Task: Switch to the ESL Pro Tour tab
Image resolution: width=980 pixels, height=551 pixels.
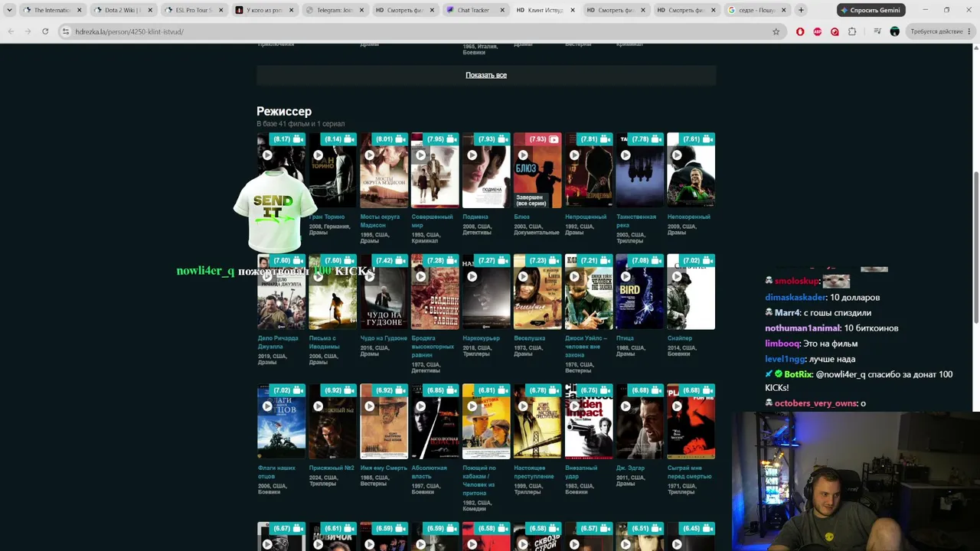Action: [194, 10]
